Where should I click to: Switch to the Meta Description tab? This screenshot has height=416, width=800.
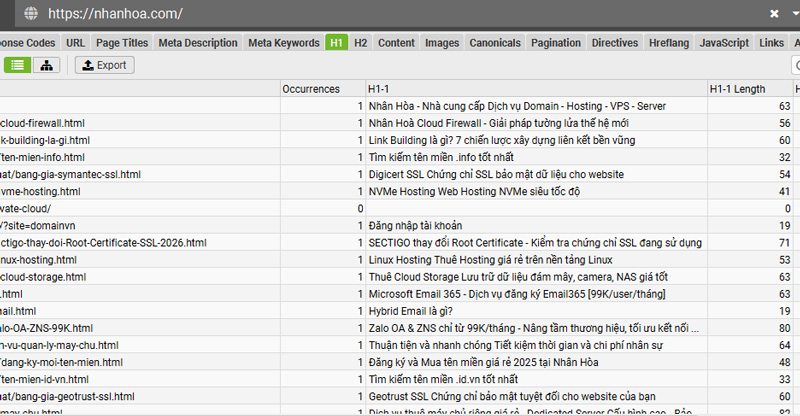197,43
